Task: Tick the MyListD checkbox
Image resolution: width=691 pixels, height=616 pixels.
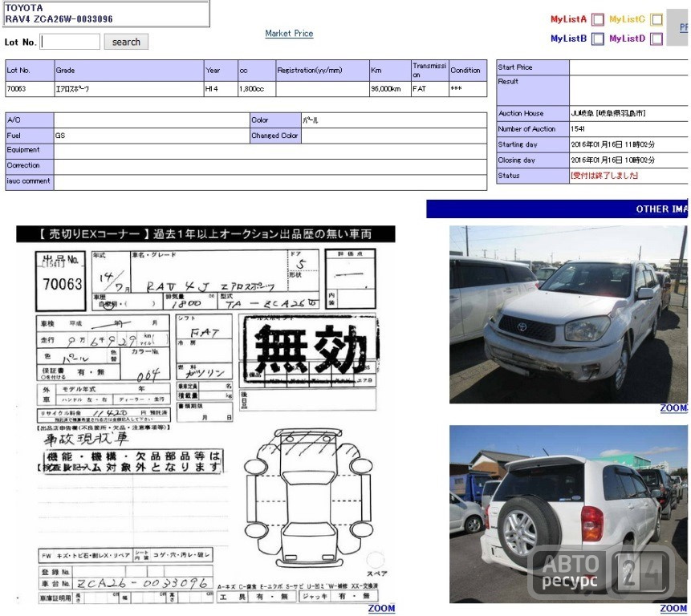Action: pyautogui.click(x=656, y=38)
